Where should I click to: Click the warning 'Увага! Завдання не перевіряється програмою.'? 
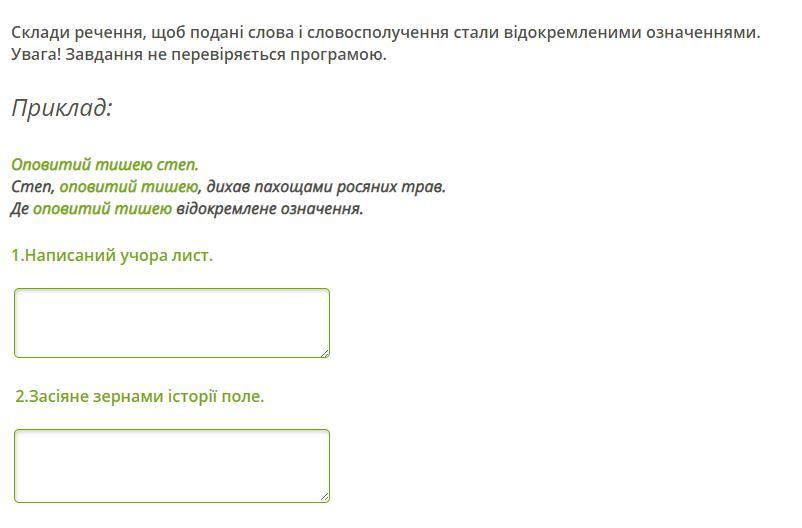[199, 54]
